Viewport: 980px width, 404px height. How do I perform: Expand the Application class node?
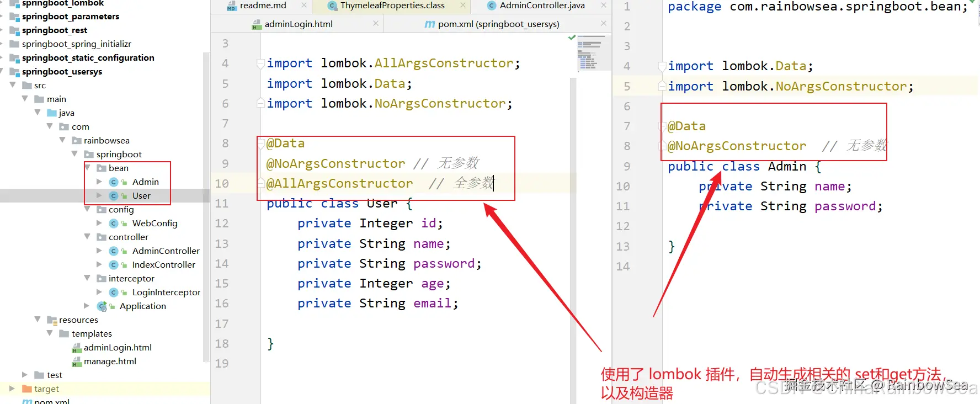(x=87, y=306)
